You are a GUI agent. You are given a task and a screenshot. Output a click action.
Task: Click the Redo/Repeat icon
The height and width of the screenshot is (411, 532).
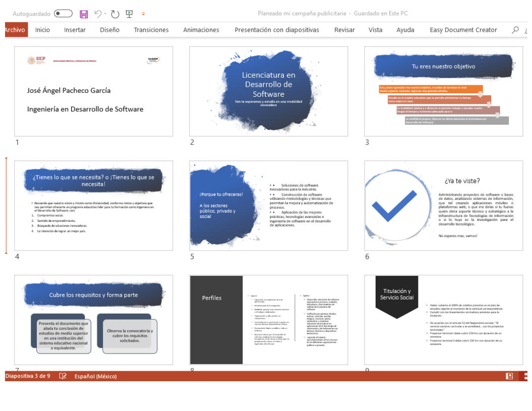pos(115,14)
